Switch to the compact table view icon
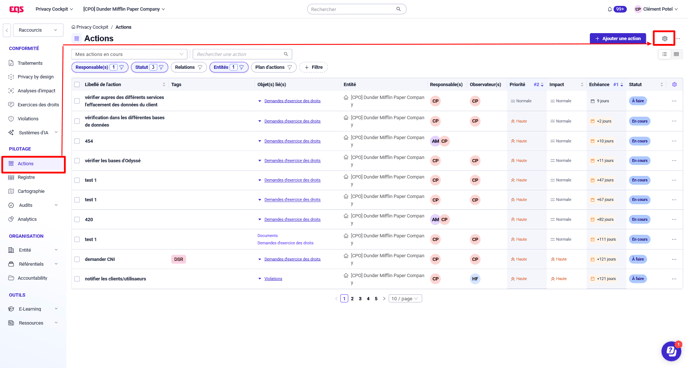The image size is (688, 368). (676, 54)
